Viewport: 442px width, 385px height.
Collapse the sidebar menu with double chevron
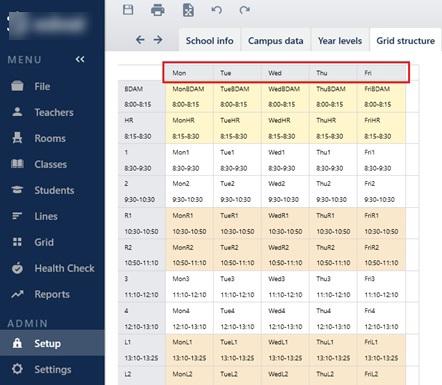80,59
